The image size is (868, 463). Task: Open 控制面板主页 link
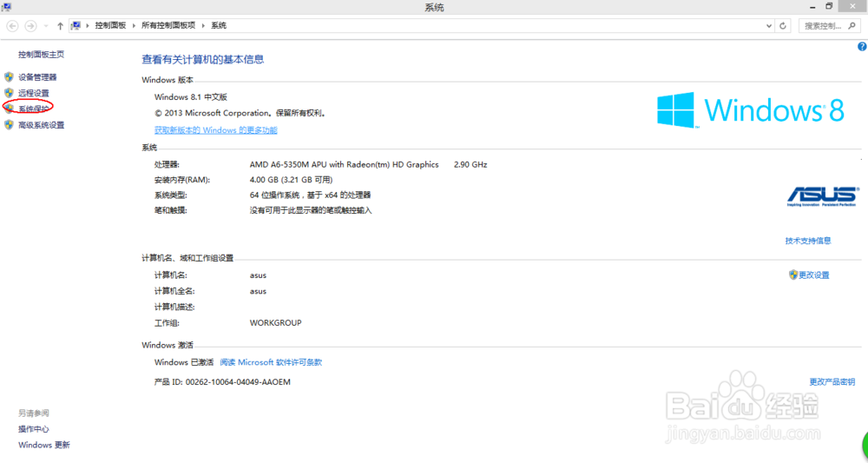[x=41, y=54]
